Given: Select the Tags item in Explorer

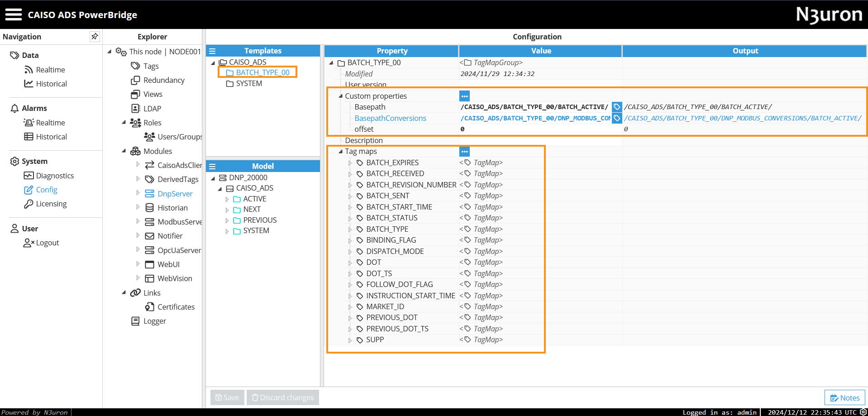Looking at the screenshot, I should point(151,66).
